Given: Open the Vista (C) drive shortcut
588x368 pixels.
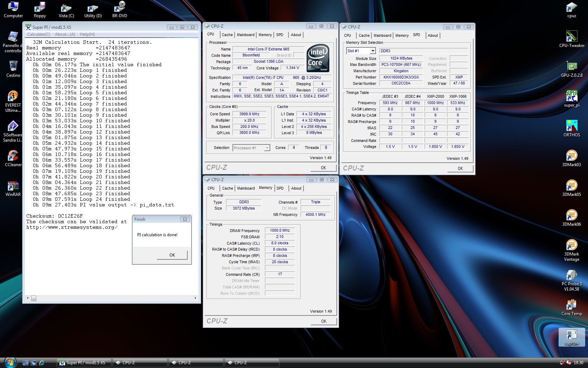Looking at the screenshot, I should pyautogui.click(x=66, y=9).
